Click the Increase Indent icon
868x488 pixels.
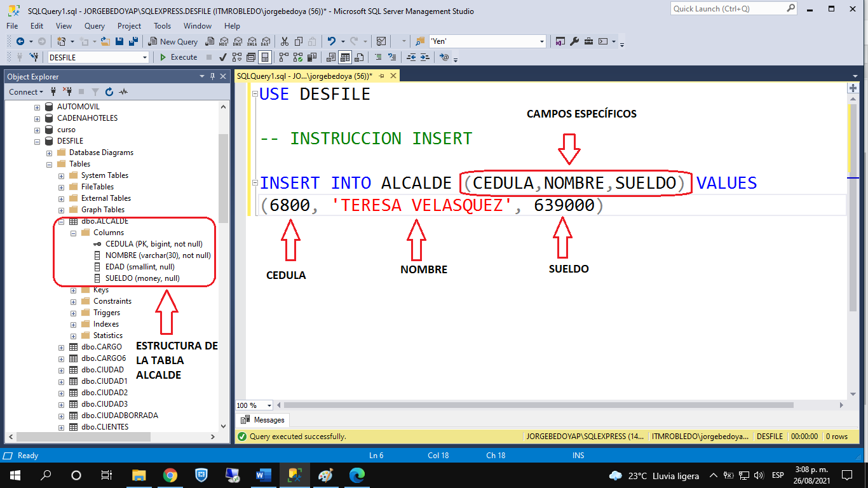[424, 57]
